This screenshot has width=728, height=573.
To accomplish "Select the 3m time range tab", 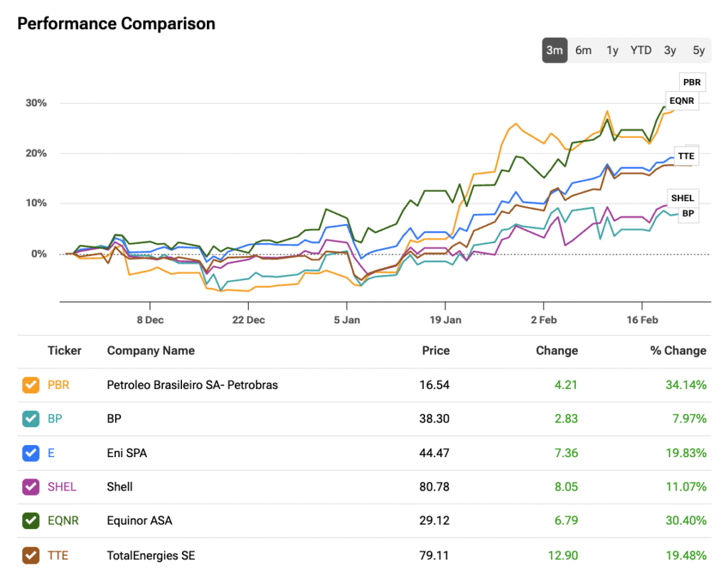I will tap(555, 50).
